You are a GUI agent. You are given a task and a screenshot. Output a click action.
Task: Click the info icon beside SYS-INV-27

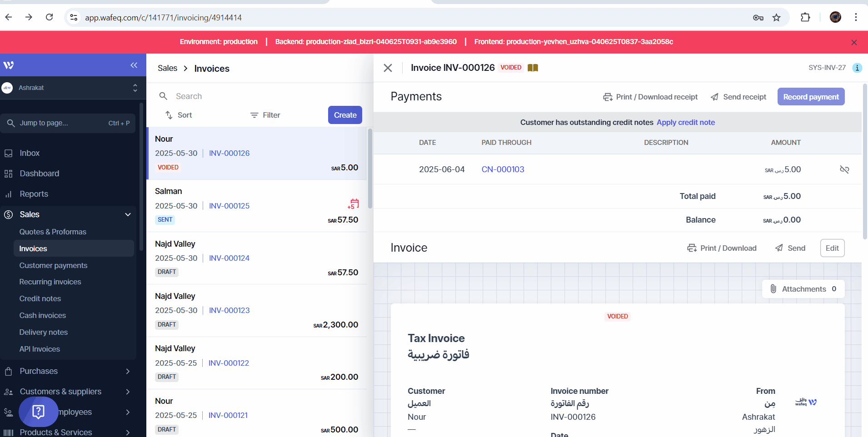(x=857, y=68)
